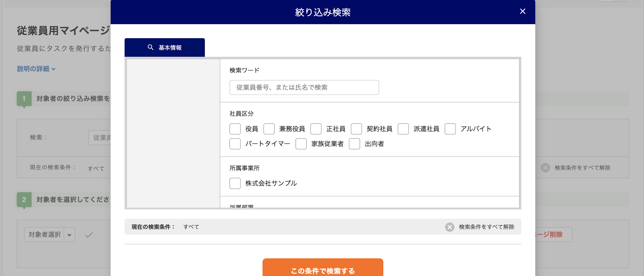
Task: Click the 検索ワード employee search field
Action: tap(304, 87)
